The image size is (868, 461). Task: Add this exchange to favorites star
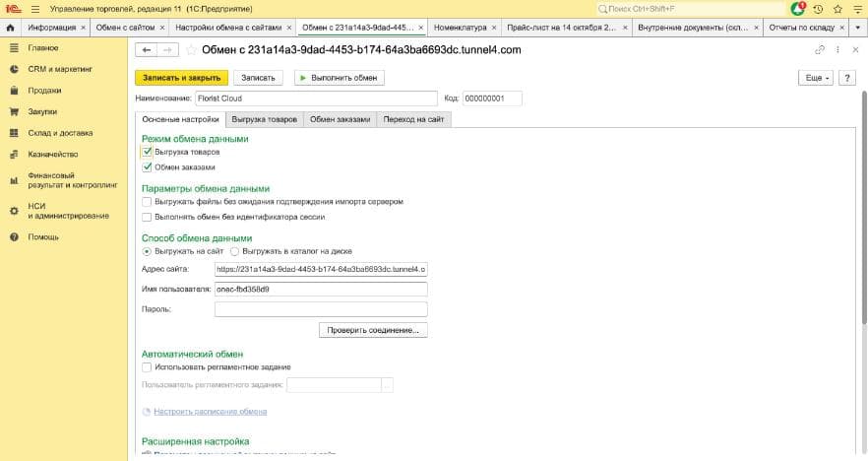coord(191,50)
